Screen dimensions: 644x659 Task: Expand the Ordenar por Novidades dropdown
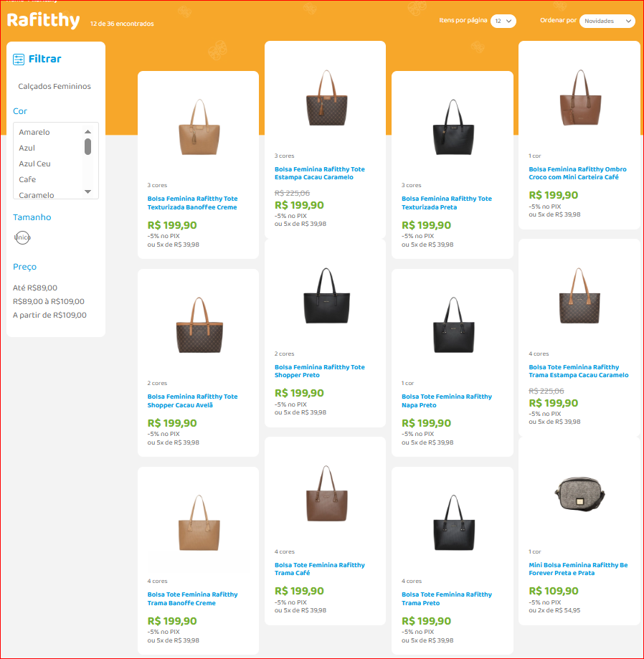607,22
